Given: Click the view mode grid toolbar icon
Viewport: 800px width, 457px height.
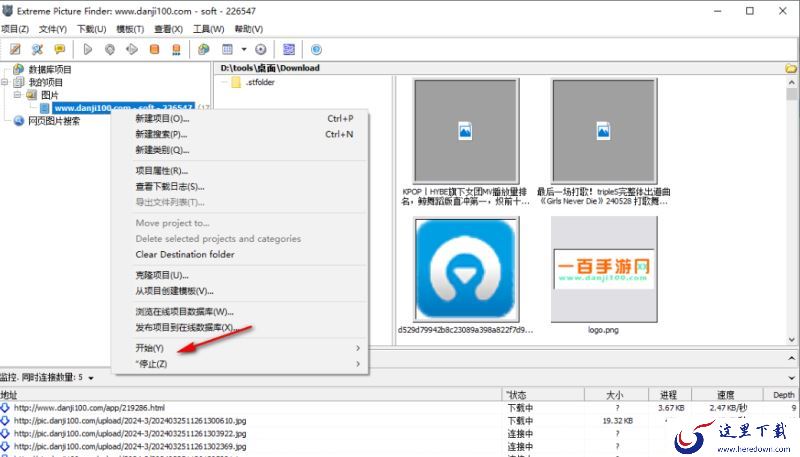Looking at the screenshot, I should pyautogui.click(x=228, y=49).
